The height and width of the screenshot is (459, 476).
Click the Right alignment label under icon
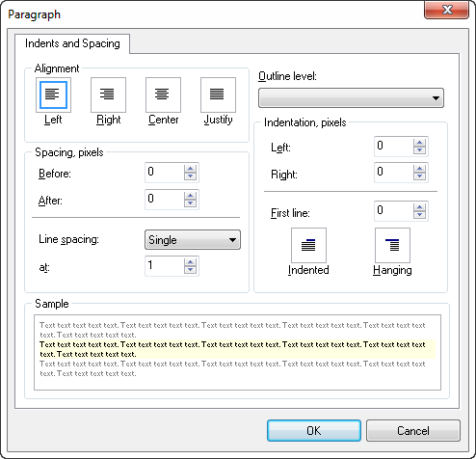[109, 120]
